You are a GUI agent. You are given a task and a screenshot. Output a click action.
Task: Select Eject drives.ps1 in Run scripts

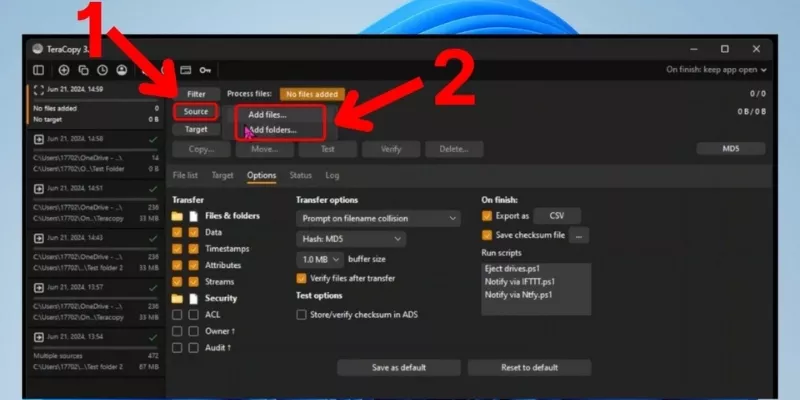click(513, 268)
